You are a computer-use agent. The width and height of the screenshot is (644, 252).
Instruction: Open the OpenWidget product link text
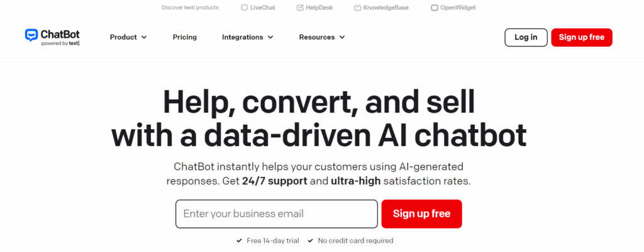pos(459,8)
